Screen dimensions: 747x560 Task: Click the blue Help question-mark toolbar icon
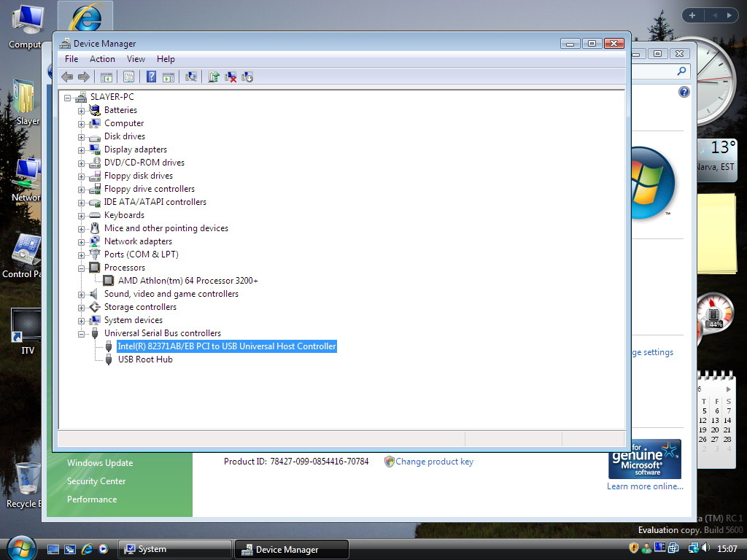tap(151, 77)
